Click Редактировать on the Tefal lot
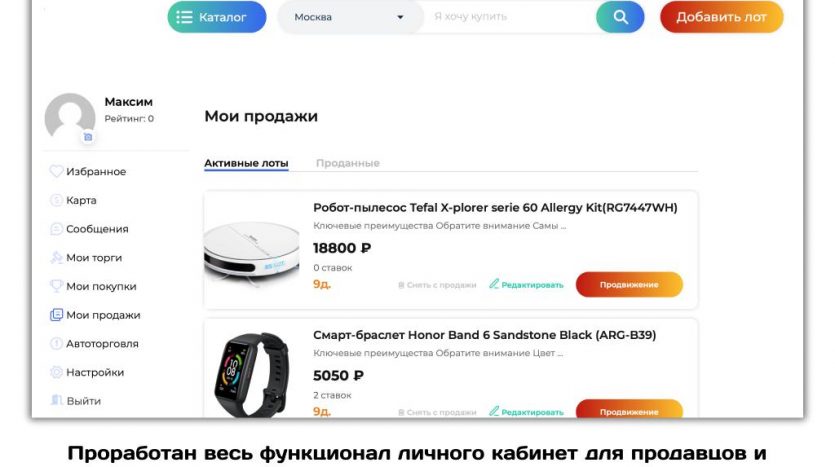 pyautogui.click(x=526, y=285)
